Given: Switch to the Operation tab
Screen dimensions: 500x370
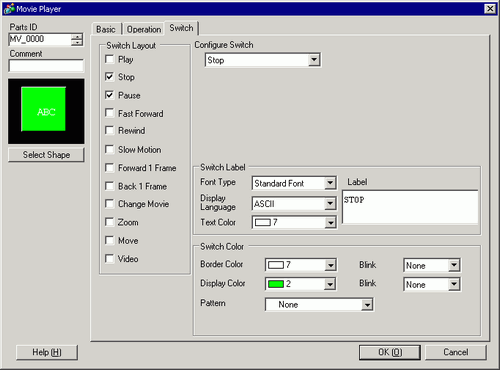Looking at the screenshot, I should click(x=144, y=29).
